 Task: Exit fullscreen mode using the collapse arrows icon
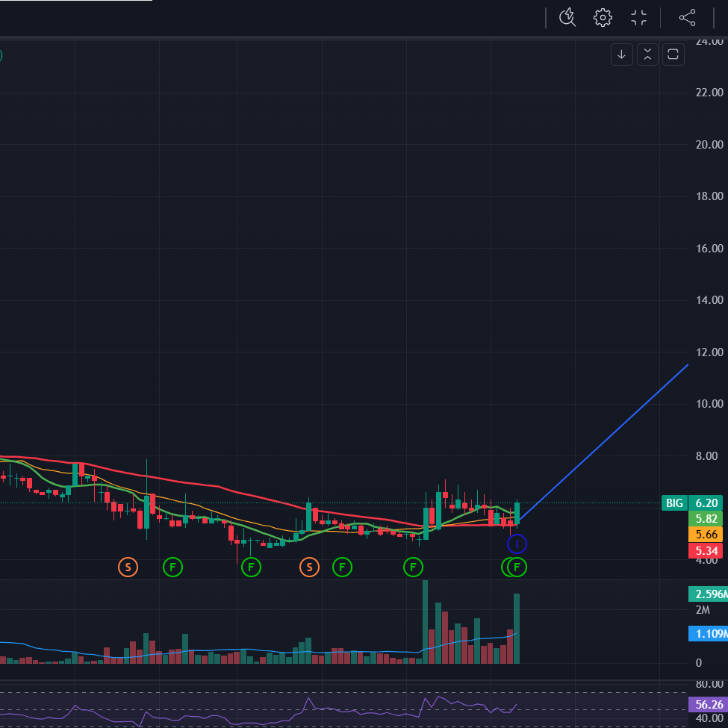639,18
